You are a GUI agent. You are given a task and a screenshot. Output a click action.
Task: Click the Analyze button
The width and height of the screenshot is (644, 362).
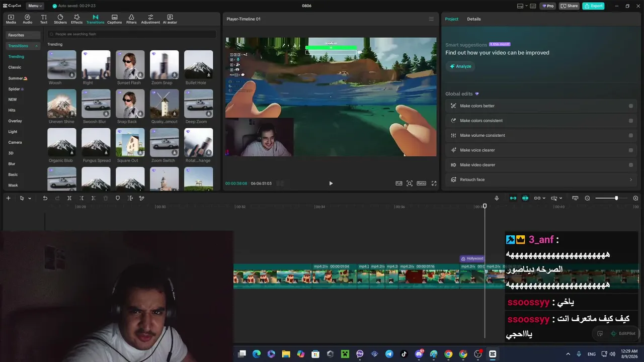coord(460,66)
